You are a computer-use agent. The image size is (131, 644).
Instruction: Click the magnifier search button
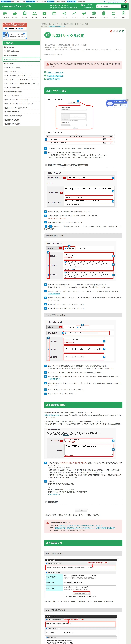pos(124,7)
